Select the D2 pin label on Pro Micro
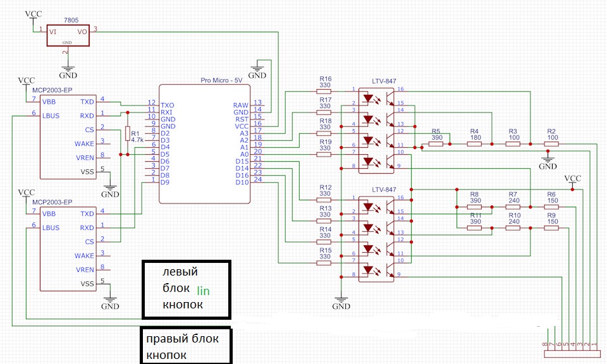This screenshot has height=364, width=607. (x=165, y=133)
